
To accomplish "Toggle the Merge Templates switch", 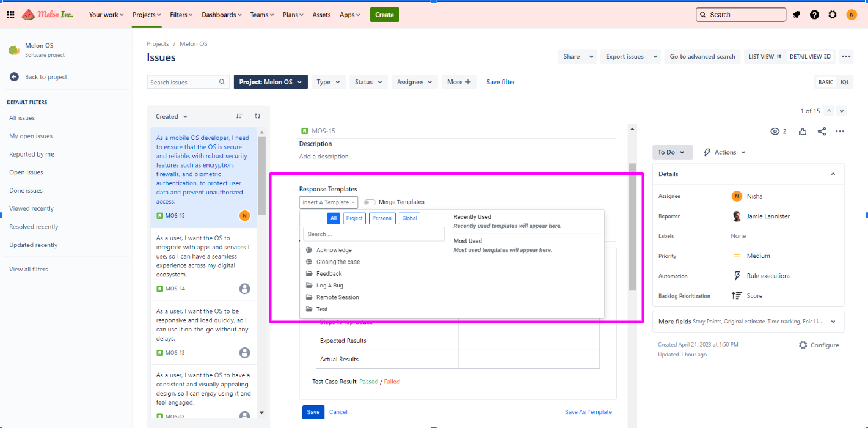I will click(x=370, y=202).
